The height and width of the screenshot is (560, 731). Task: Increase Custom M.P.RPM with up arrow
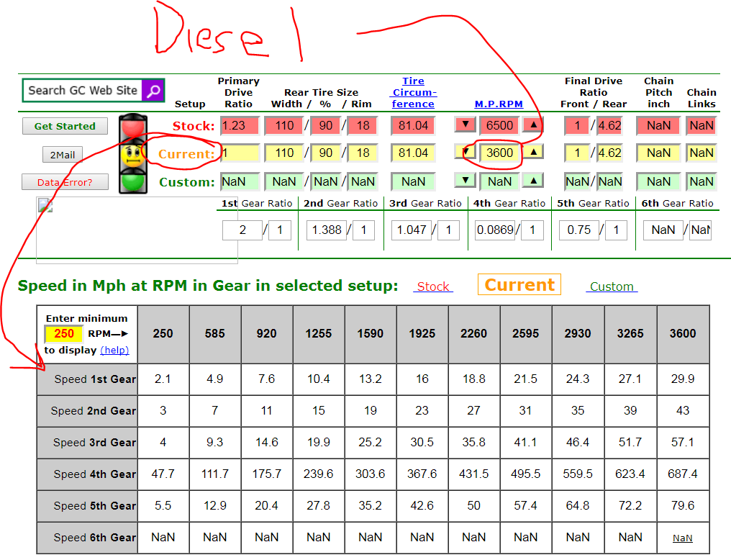click(x=532, y=181)
